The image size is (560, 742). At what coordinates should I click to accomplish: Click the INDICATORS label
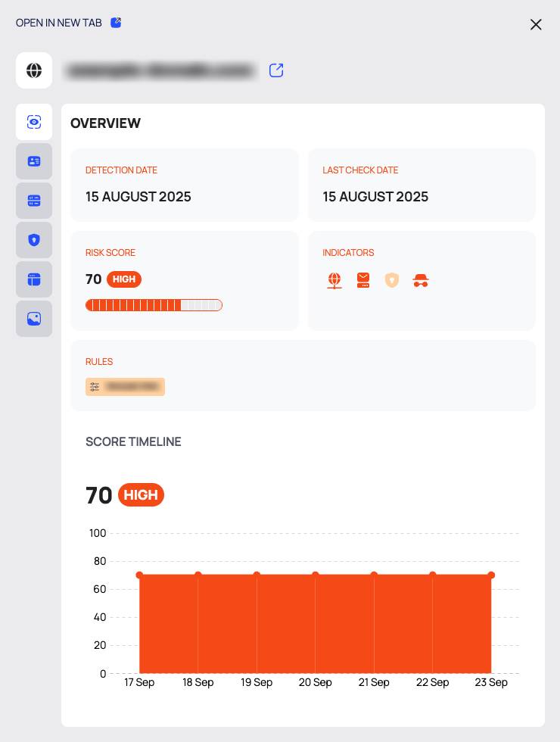pos(348,253)
